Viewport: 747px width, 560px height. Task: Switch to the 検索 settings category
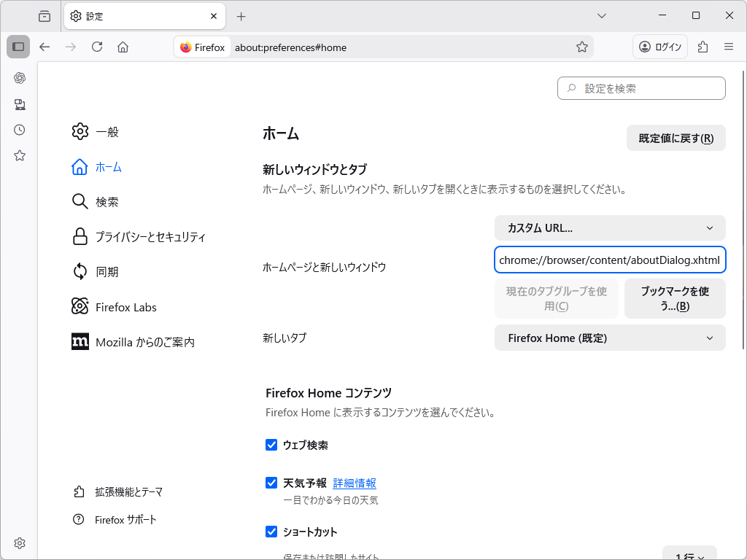click(107, 201)
